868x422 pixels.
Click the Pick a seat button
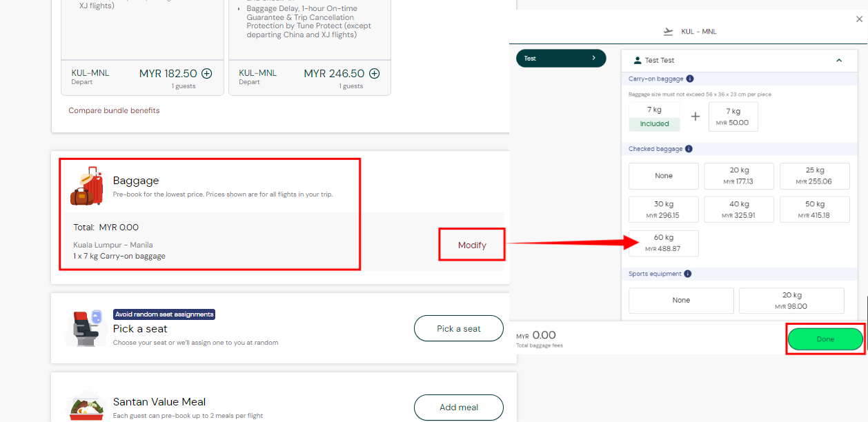click(x=458, y=328)
